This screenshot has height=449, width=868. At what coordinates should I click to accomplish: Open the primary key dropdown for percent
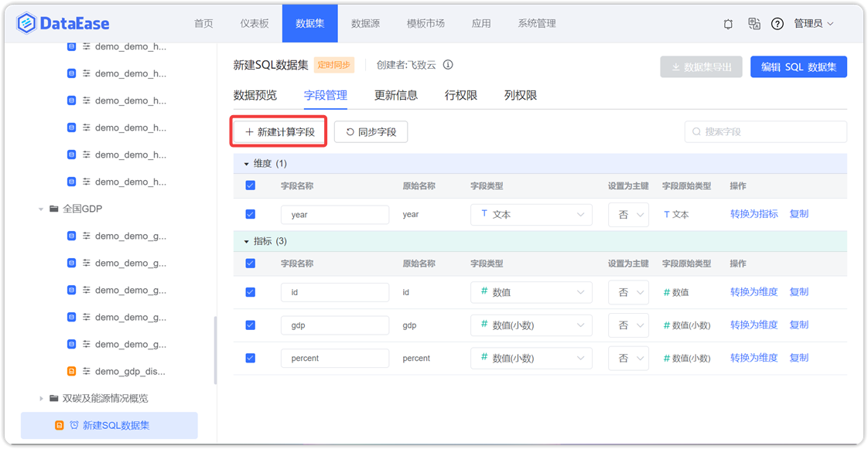628,359
